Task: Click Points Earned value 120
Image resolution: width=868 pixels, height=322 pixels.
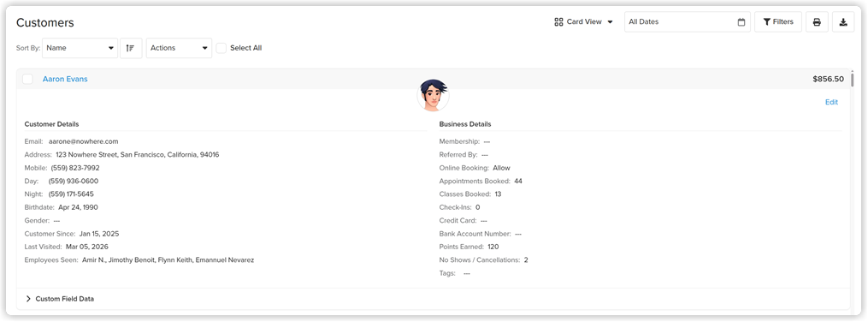Action: [x=493, y=247]
